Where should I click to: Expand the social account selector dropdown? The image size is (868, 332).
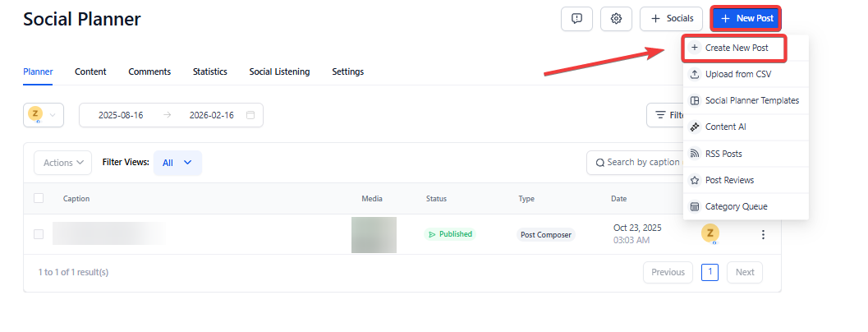(44, 115)
